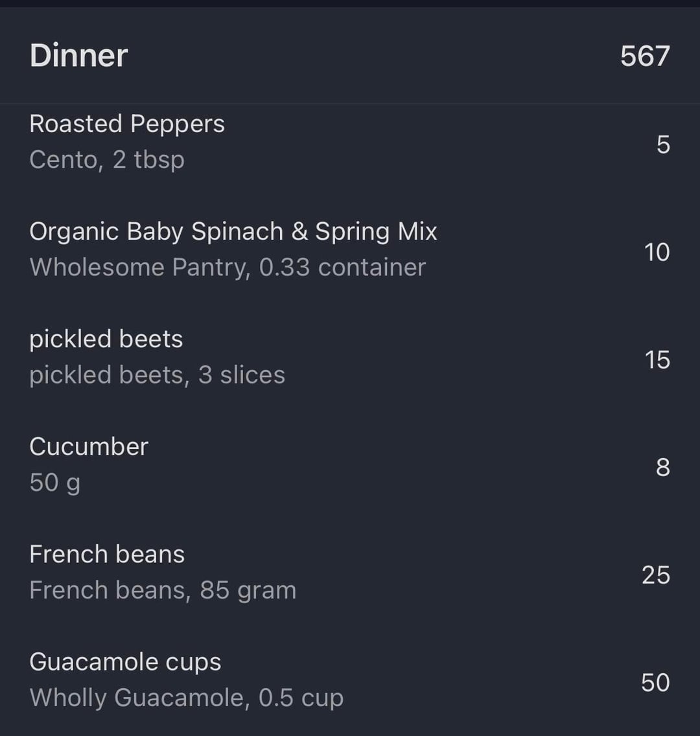Open the Guacamole cups food entry
Image resolution: width=700 pixels, height=736 pixels.
click(125, 661)
